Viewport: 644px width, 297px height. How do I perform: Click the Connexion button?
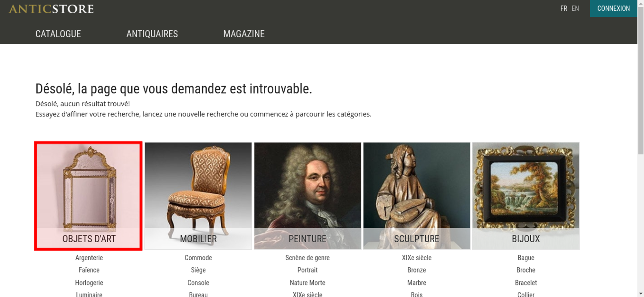tap(613, 8)
